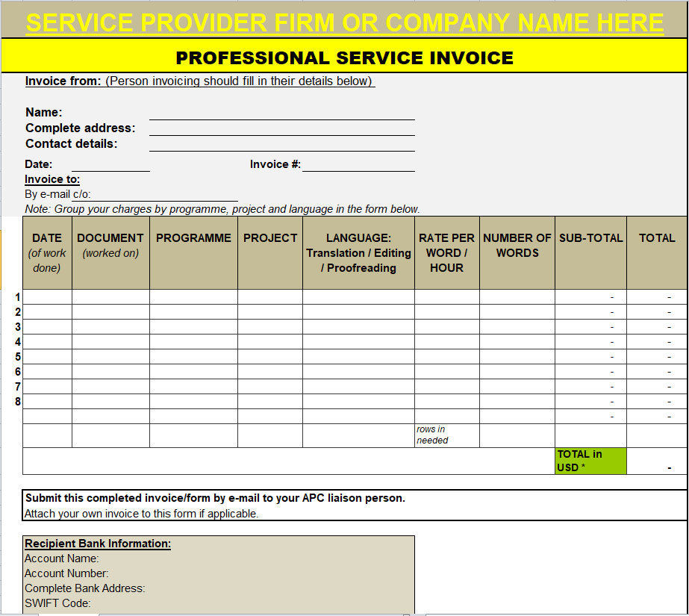Screen dimensions: 689x616
Task: Click the By e-mail c/o field
Action: [155, 195]
